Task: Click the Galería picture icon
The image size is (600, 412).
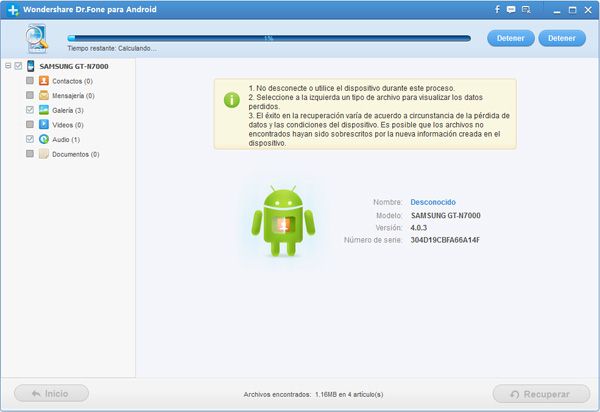Action: pos(44,110)
